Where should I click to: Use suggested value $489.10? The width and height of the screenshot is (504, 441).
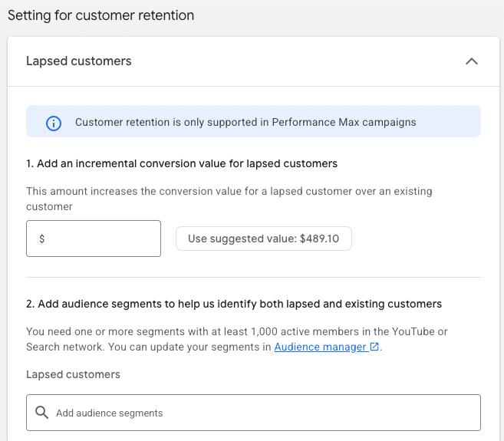tap(264, 239)
